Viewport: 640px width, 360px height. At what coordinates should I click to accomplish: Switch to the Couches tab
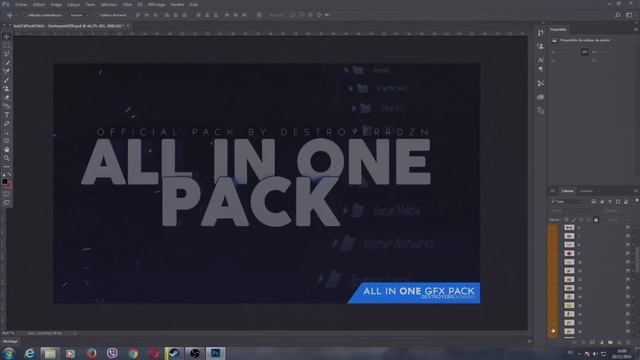pyautogui.click(x=586, y=191)
